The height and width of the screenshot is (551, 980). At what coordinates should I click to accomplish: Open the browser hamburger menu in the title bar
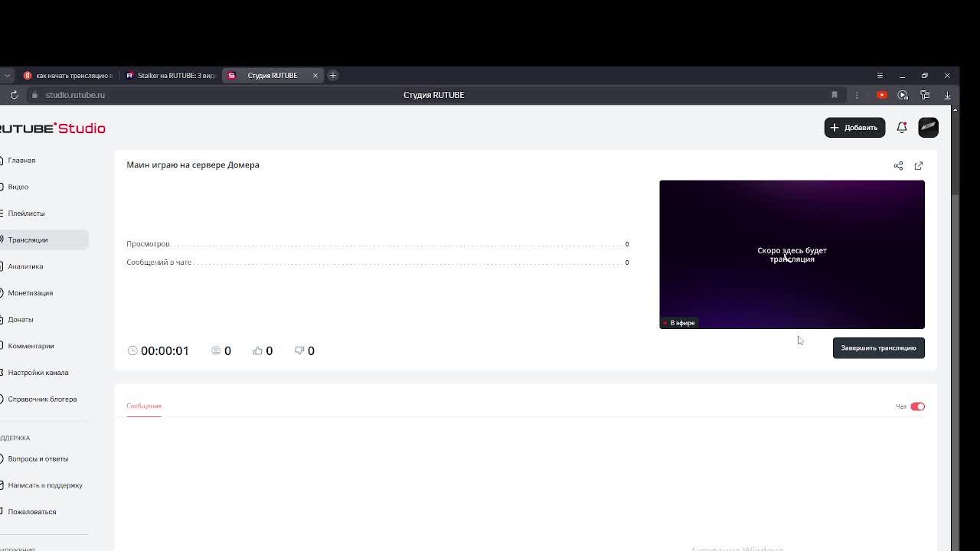click(x=880, y=75)
